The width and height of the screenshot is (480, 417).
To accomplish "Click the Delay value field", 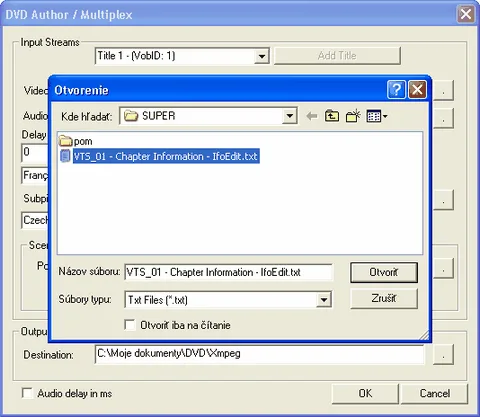I will [x=35, y=153].
